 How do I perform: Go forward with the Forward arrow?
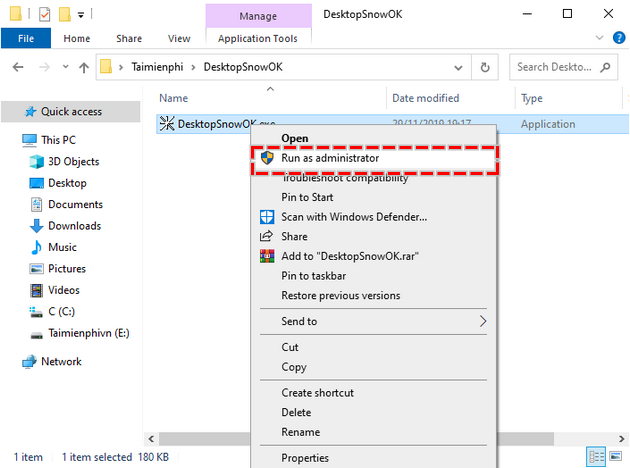pos(44,67)
